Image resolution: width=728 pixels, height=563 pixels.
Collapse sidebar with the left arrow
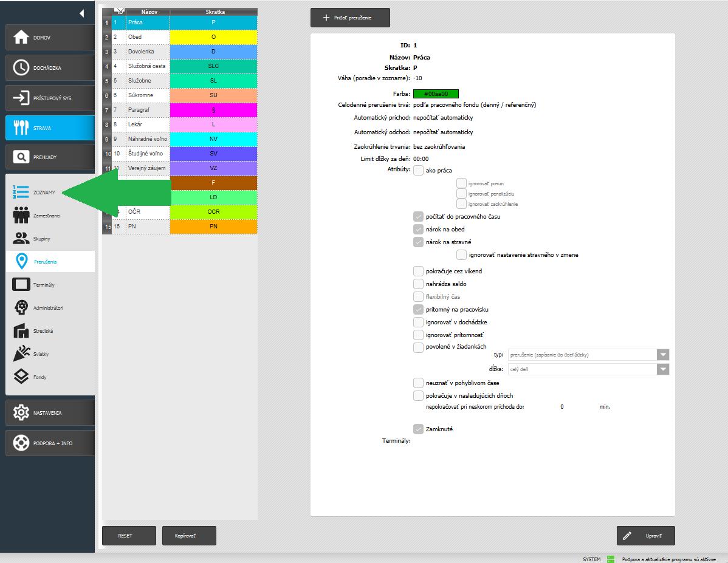(x=81, y=13)
